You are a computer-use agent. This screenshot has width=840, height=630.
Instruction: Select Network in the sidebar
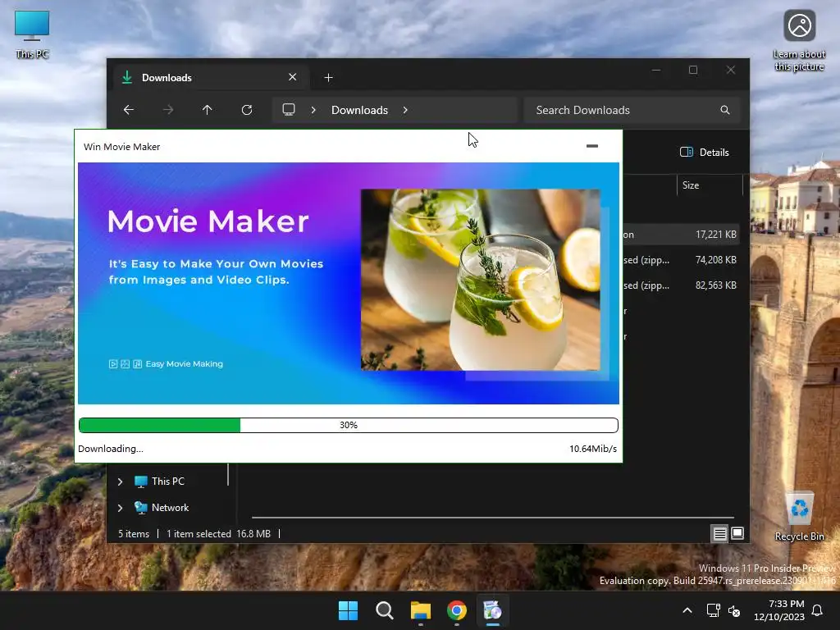(162, 508)
